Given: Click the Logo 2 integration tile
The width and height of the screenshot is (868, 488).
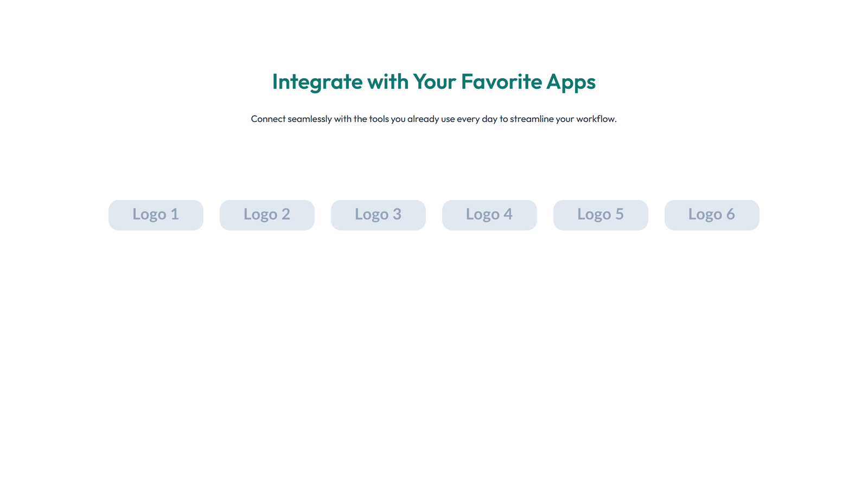Looking at the screenshot, I should [x=267, y=215].
